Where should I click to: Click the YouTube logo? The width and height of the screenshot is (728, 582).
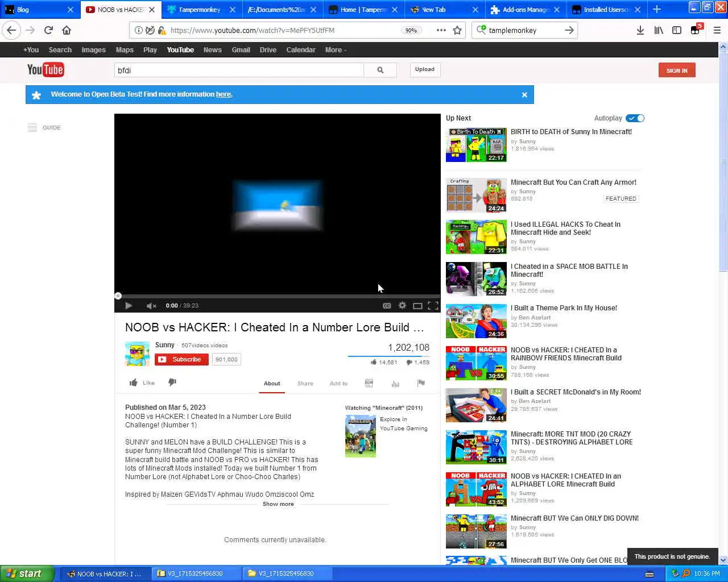[x=45, y=70]
